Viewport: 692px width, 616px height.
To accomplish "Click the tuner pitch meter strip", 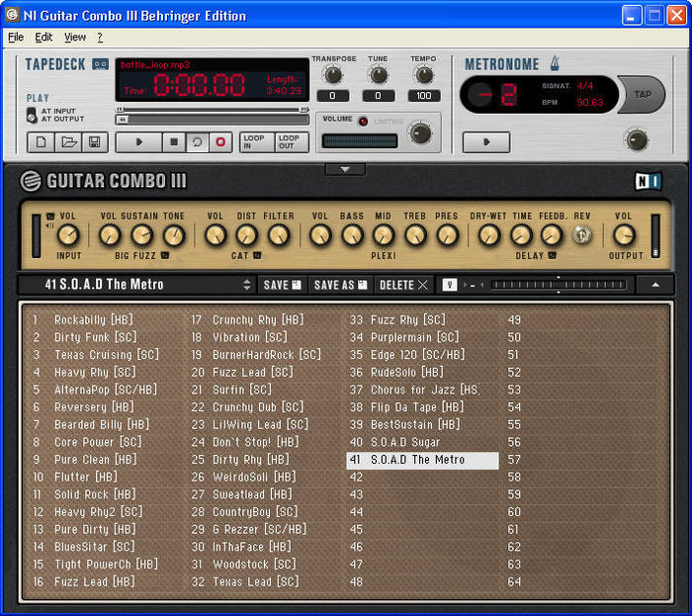I will tap(559, 285).
